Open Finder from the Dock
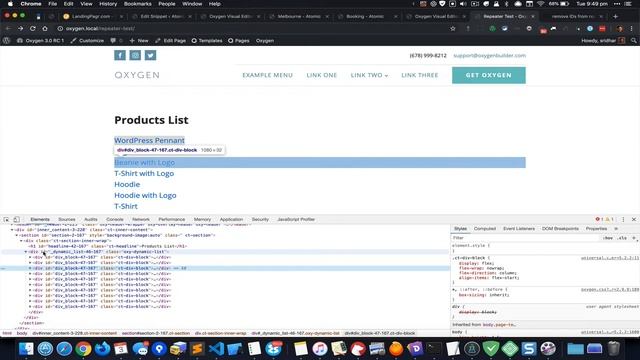 (26, 349)
